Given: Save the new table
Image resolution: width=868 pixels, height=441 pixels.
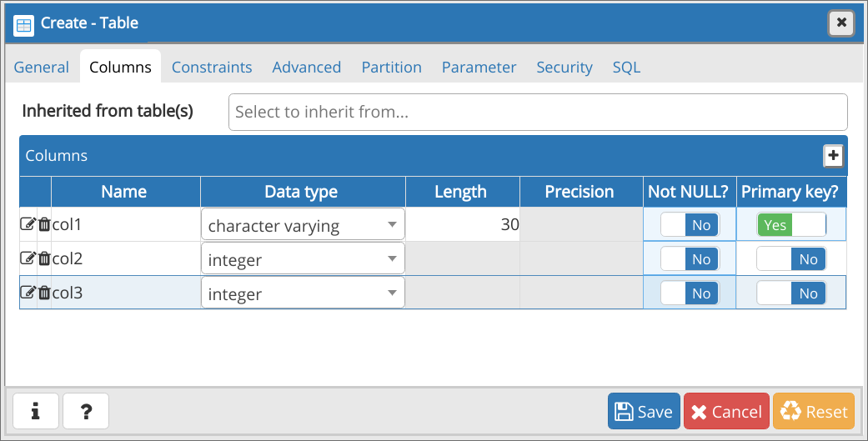Looking at the screenshot, I should pyautogui.click(x=644, y=412).
